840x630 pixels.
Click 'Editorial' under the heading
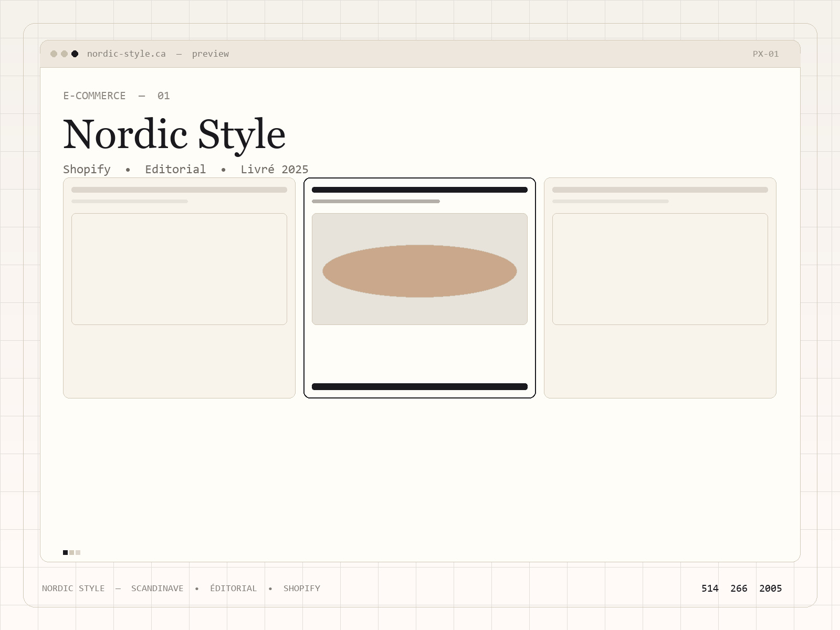tap(175, 169)
